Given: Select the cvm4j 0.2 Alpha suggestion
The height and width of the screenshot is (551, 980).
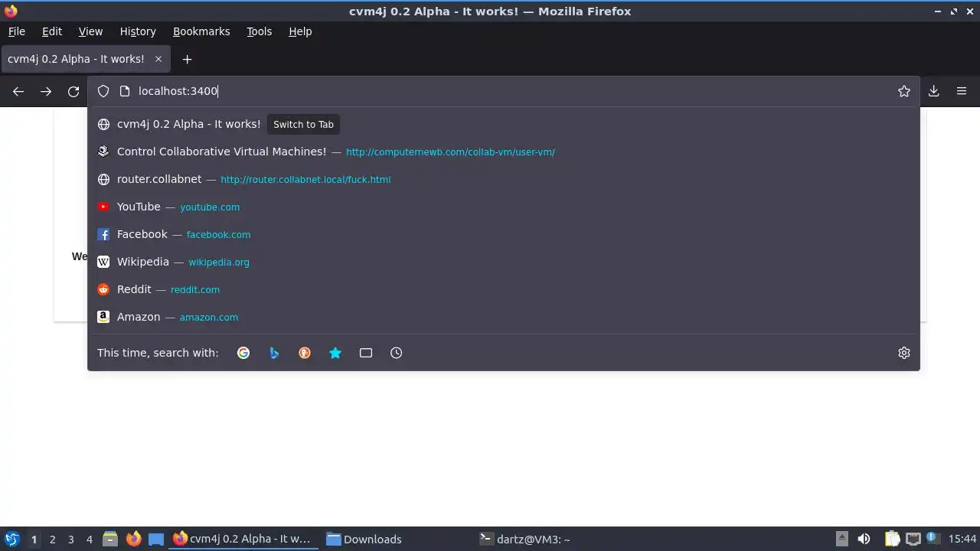Looking at the screenshot, I should click(x=504, y=124).
